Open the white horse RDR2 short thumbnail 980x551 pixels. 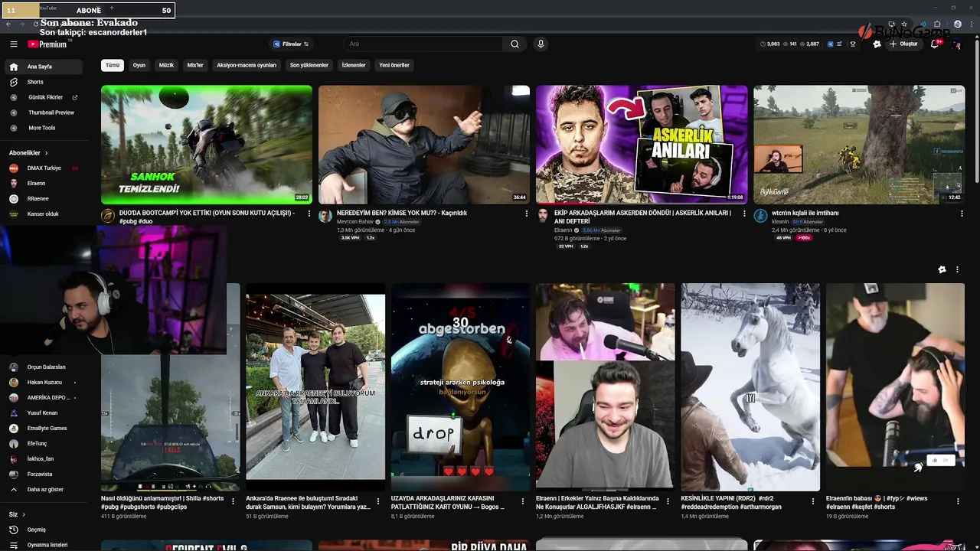tap(750, 387)
